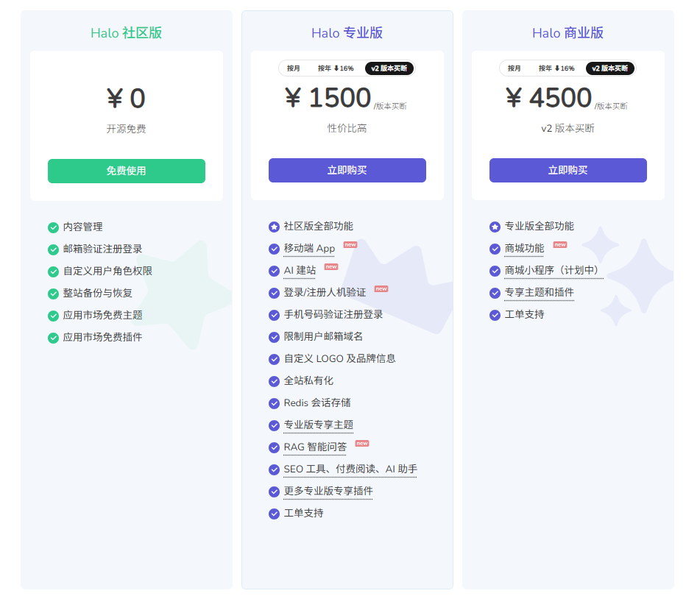700x610 pixels.
Task: Click the "new" badge next to 商城功能
Action: point(560,245)
